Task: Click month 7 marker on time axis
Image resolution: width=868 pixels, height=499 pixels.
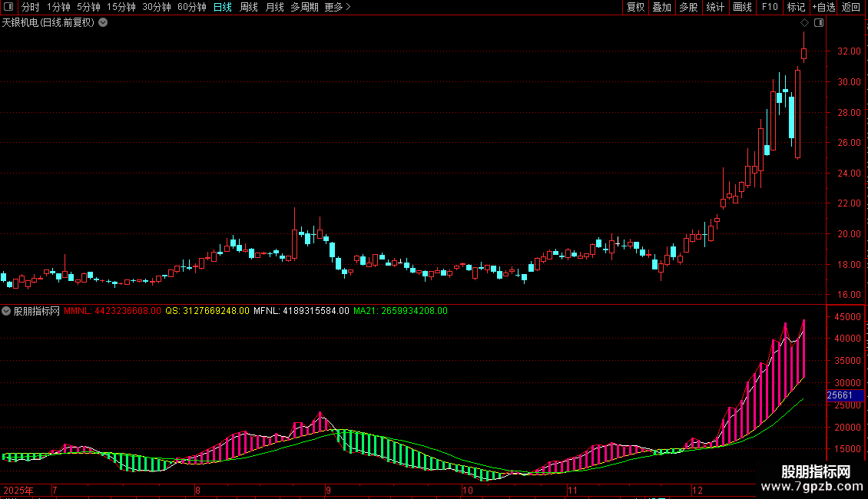Action: click(x=55, y=490)
